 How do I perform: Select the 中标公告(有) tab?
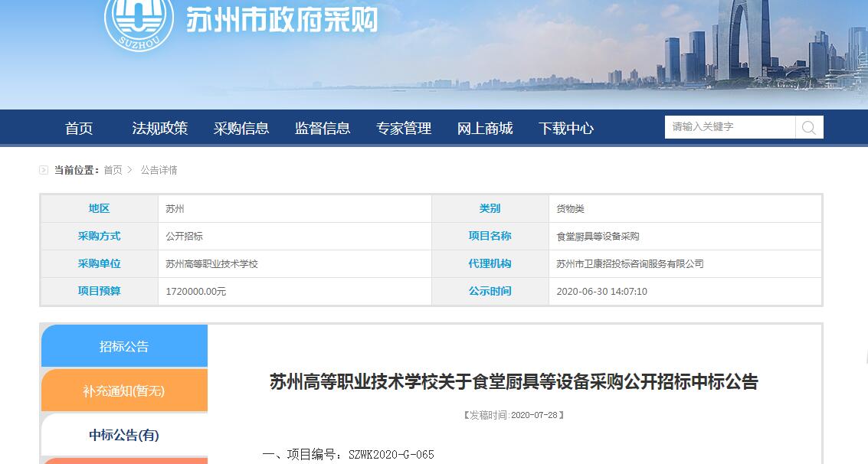125,435
